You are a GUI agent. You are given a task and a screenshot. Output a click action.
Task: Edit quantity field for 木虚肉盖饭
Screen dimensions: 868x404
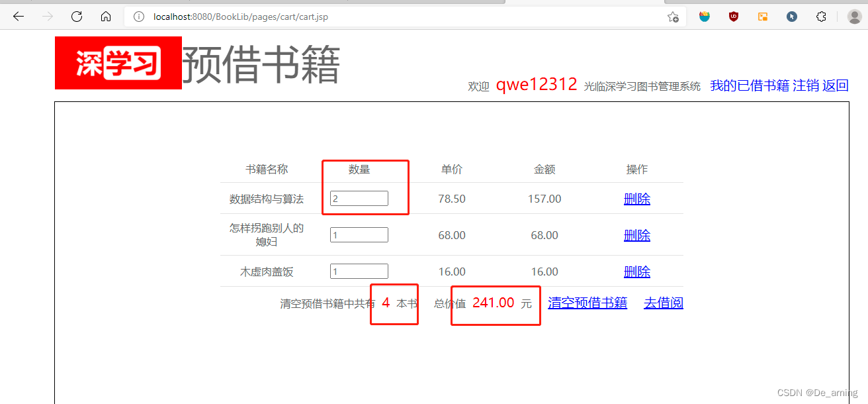click(x=359, y=272)
